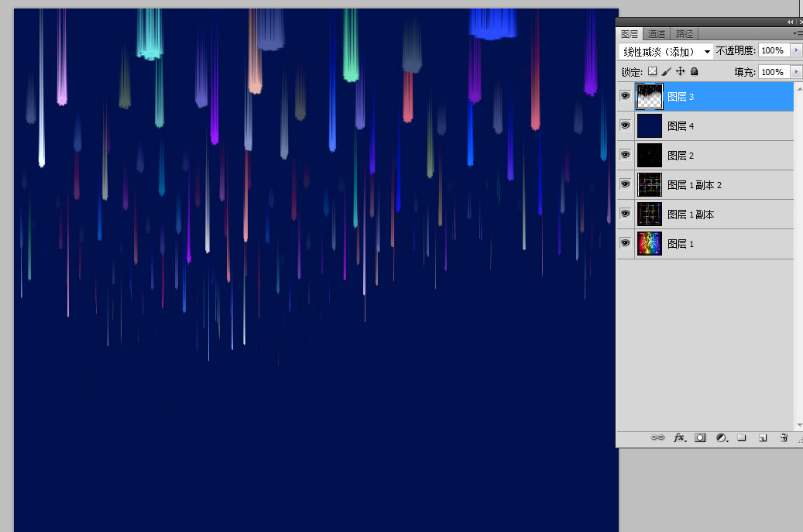Hide the 图层 3 layer

coord(626,96)
